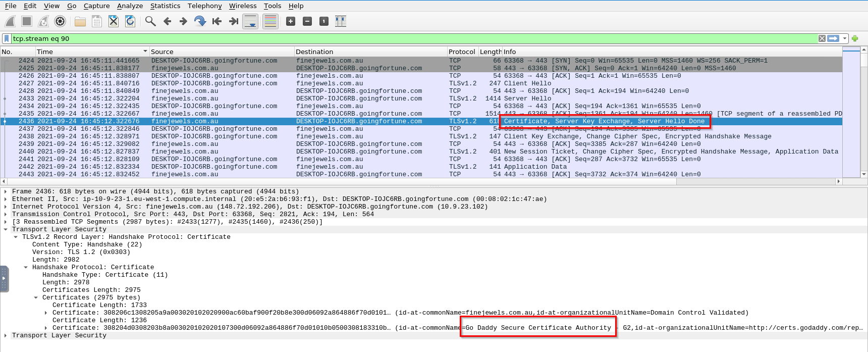Screen dimensions: 868x352
Task: Expand the Frame 2436 tree row
Action: click(x=6, y=191)
